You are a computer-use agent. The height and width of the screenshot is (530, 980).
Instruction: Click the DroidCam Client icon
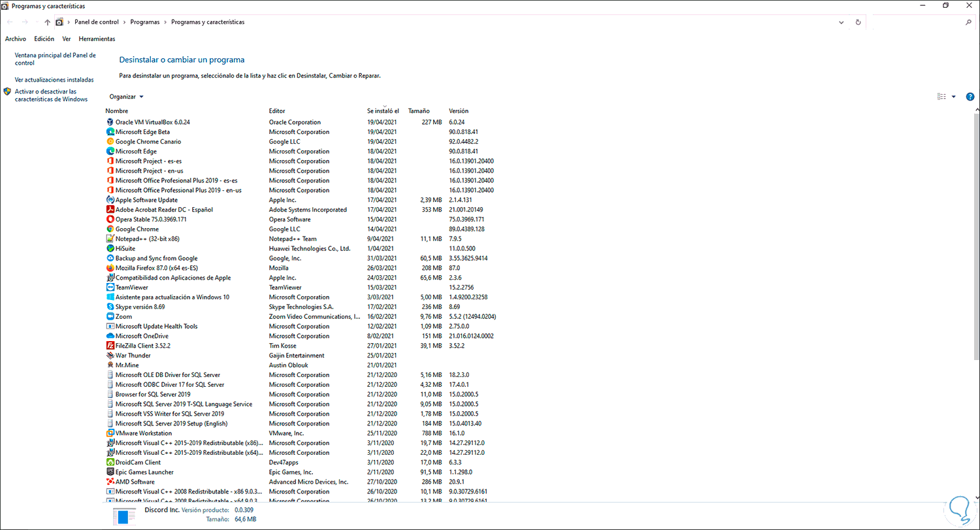tap(110, 463)
